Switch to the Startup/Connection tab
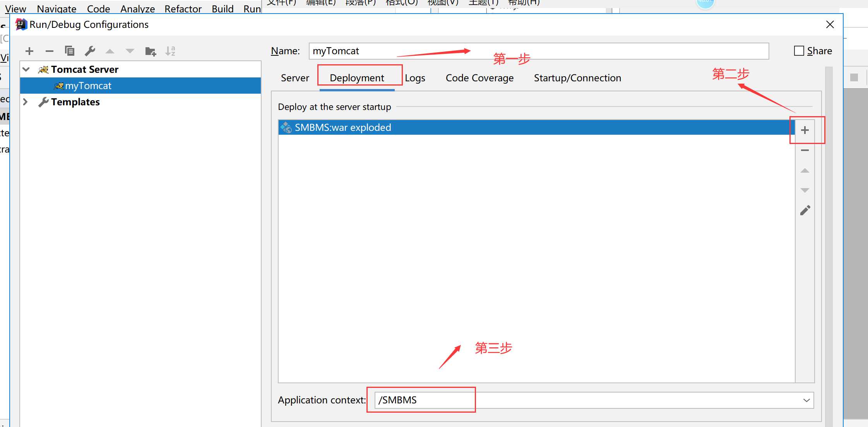Screen dimensions: 868x427 [x=577, y=78]
